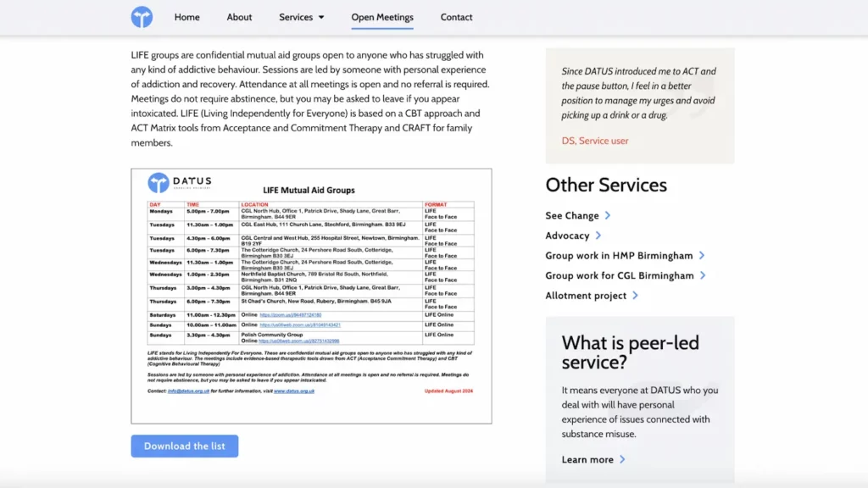Click the 'DS, Service user' attribution

click(595, 141)
